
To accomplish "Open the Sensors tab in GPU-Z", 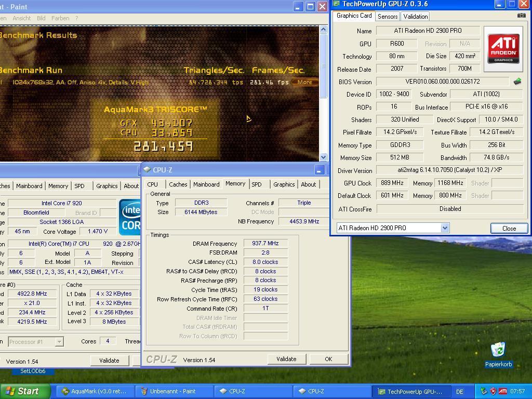I will pos(387,16).
